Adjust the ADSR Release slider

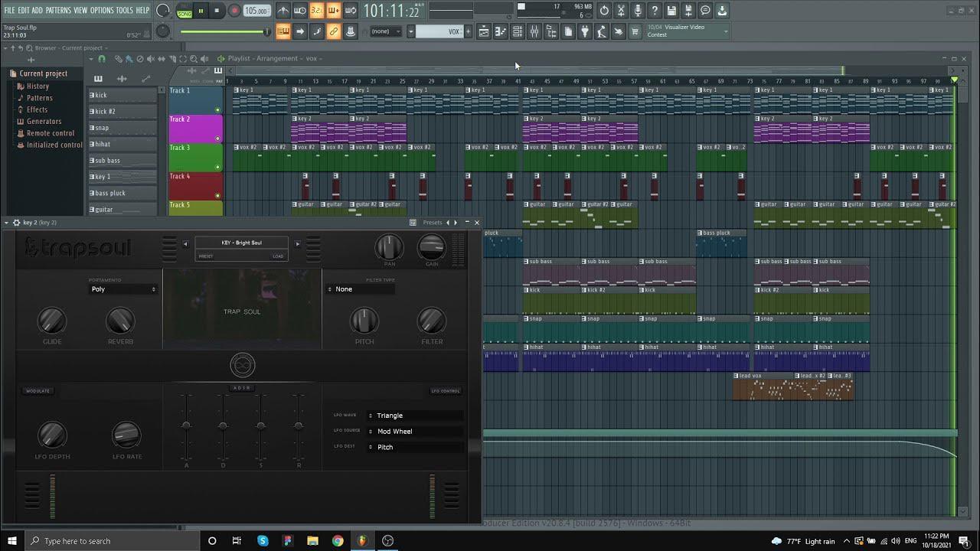299,425
